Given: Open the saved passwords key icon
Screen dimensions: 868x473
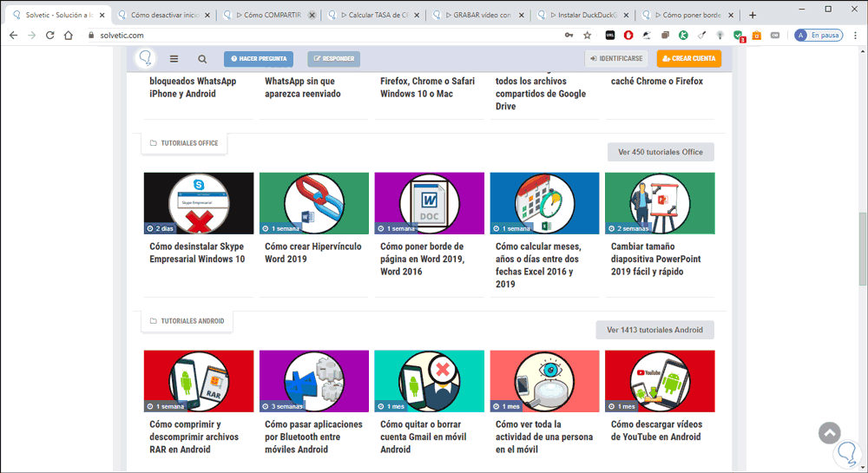Looking at the screenshot, I should [569, 35].
